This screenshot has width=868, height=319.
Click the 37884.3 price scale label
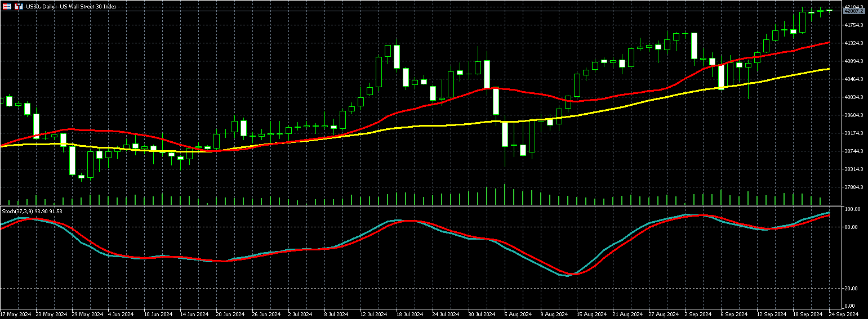point(854,187)
